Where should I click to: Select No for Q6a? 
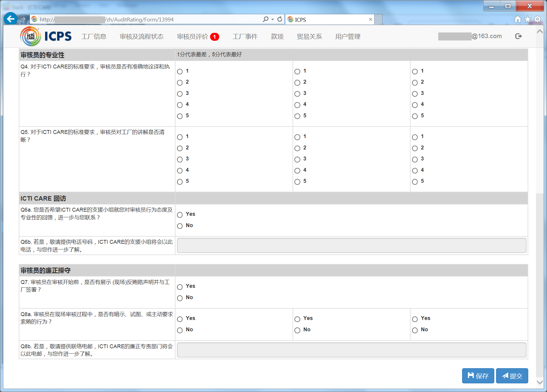coord(180,226)
